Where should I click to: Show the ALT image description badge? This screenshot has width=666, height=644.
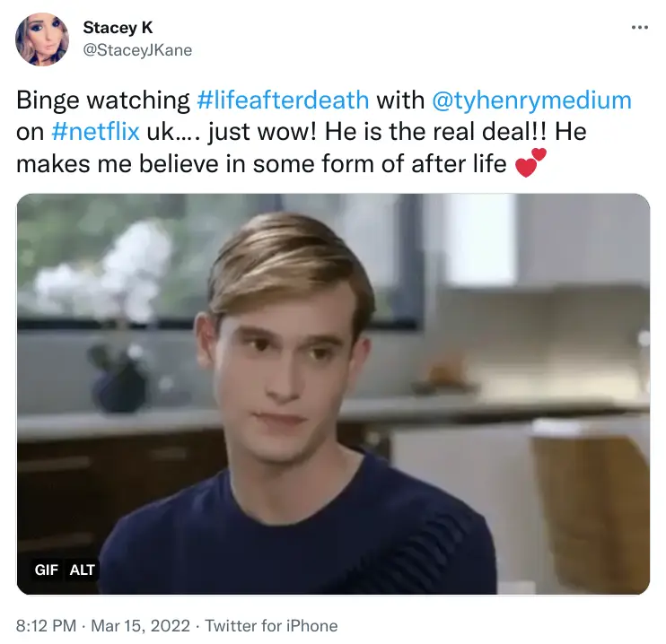[82, 570]
